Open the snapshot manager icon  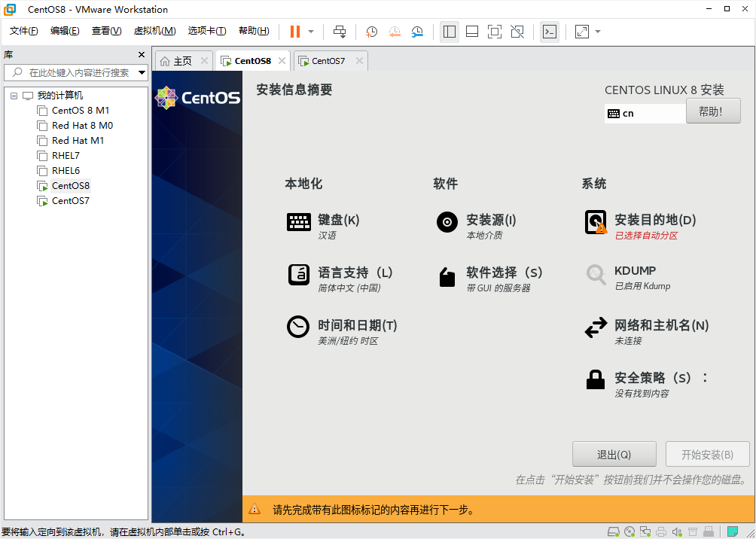417,32
